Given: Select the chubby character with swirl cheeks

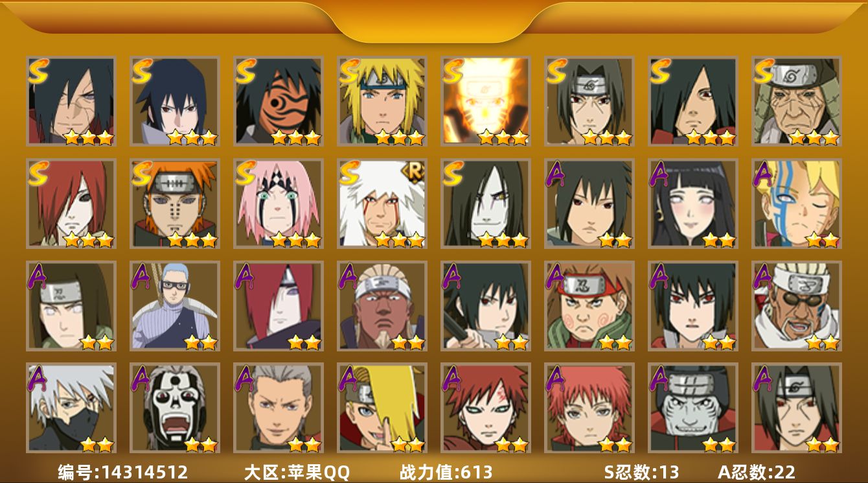Looking at the screenshot, I should click(x=589, y=305).
